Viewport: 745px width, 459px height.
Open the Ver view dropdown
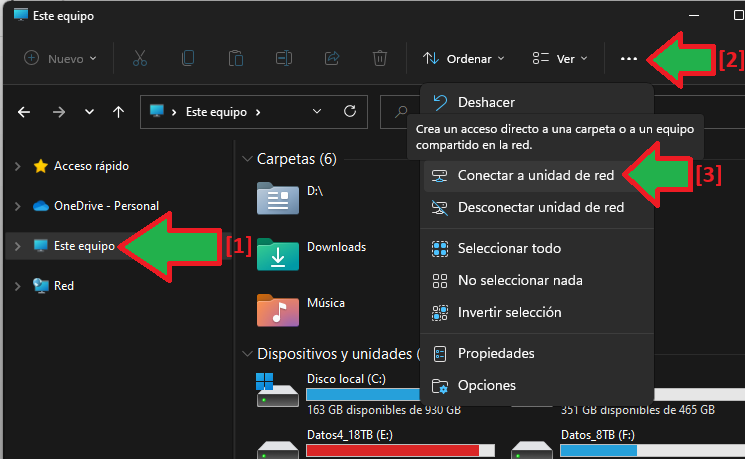(560, 58)
